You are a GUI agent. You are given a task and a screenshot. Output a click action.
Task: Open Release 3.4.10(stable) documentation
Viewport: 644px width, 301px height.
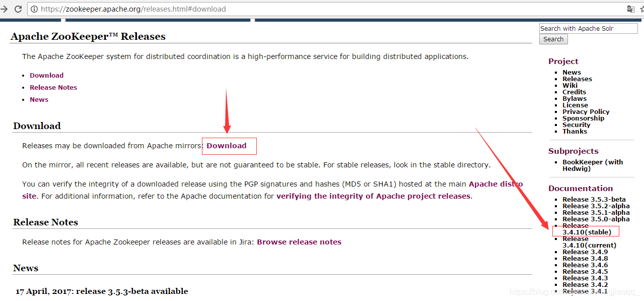[587, 229]
